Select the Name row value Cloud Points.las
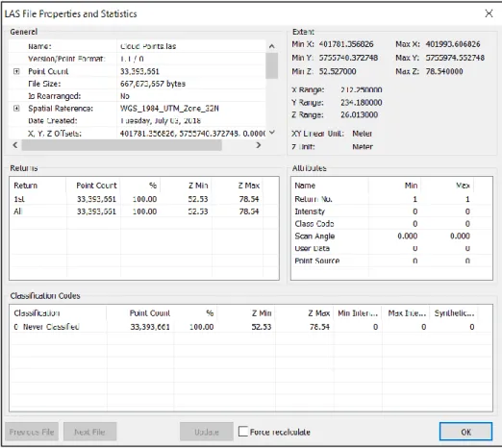The image size is (502, 448). tap(148, 46)
